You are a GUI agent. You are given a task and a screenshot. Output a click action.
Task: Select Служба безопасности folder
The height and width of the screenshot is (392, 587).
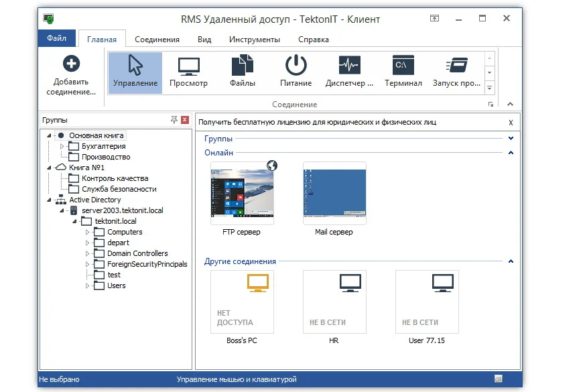pyautogui.click(x=119, y=189)
